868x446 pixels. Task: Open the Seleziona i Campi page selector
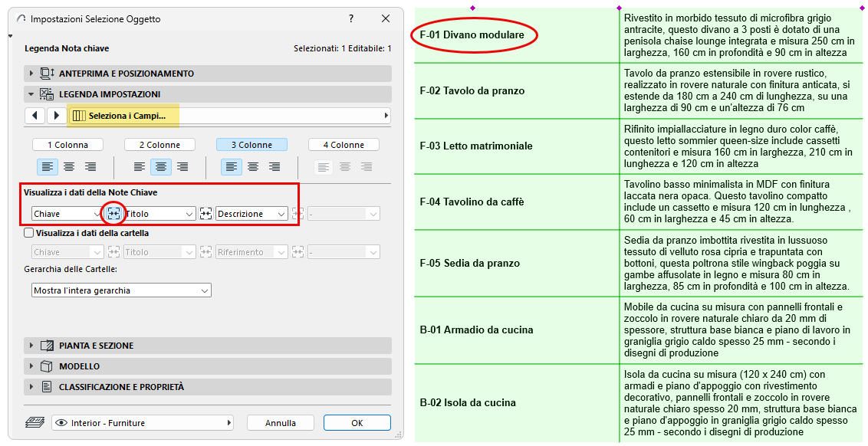pos(229,116)
